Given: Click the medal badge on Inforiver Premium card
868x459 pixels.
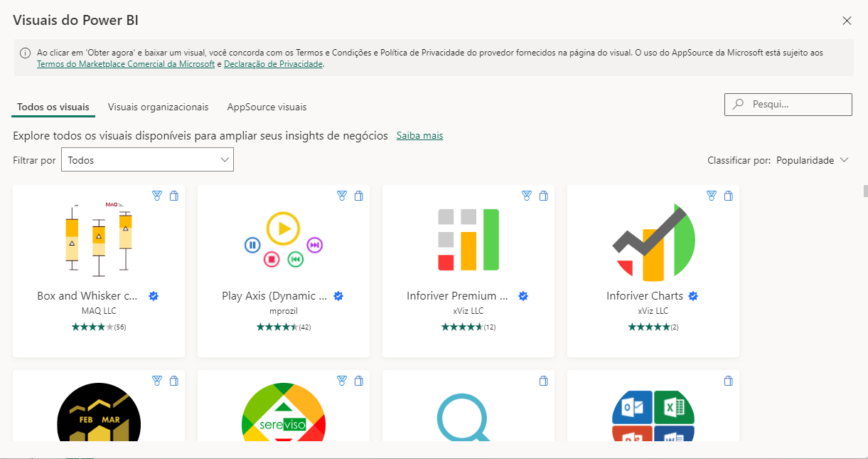Looking at the screenshot, I should [527, 196].
